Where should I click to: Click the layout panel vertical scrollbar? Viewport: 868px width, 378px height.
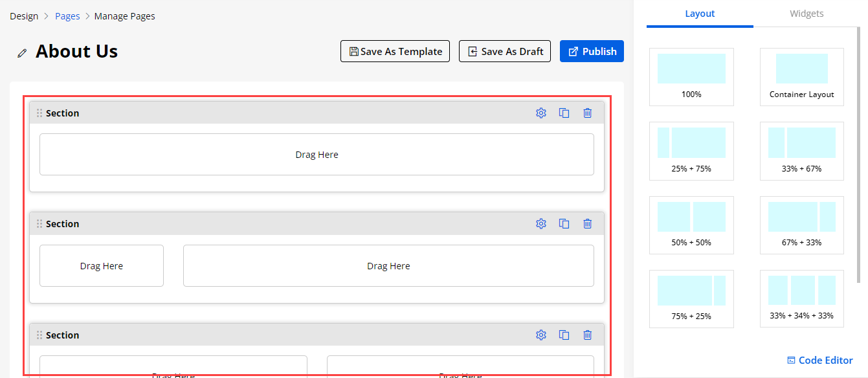tap(859, 155)
